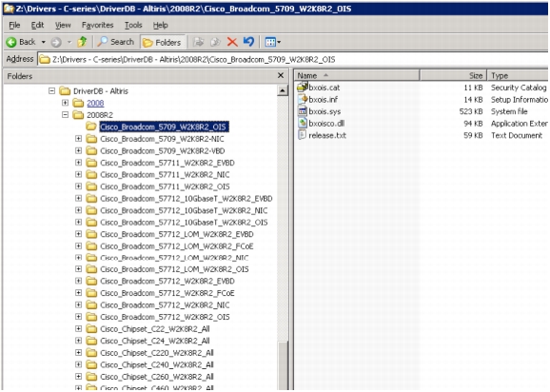Image resolution: width=550 pixels, height=392 pixels.
Task: Click the Cisco_Broadcom_57711_W2K8R2_NIC folder icon
Action: click(91, 175)
